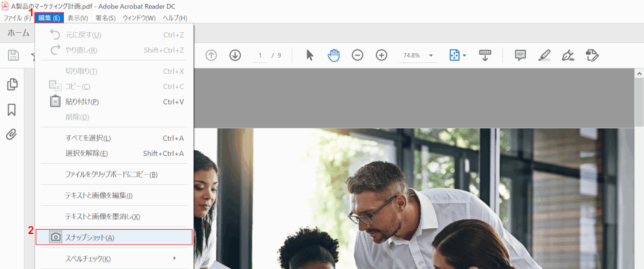Choose the arrow Selection tool
The image size is (644, 269).
pos(310,55)
